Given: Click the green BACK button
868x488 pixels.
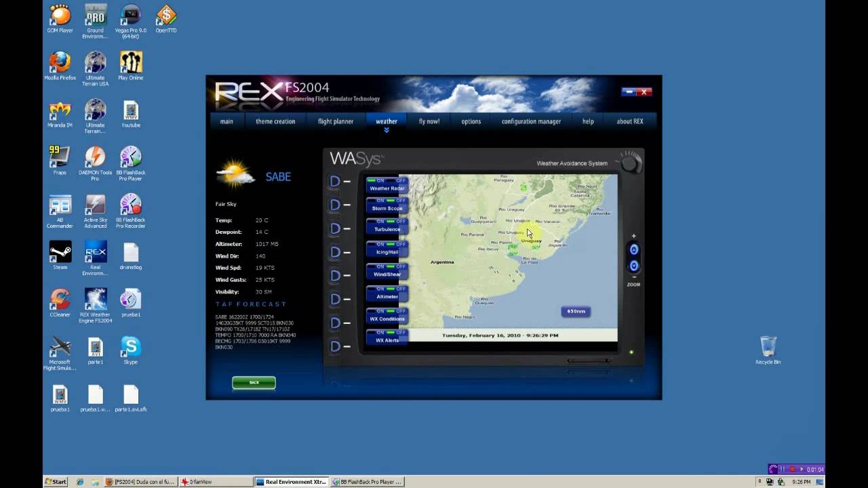Looking at the screenshot, I should pos(254,382).
